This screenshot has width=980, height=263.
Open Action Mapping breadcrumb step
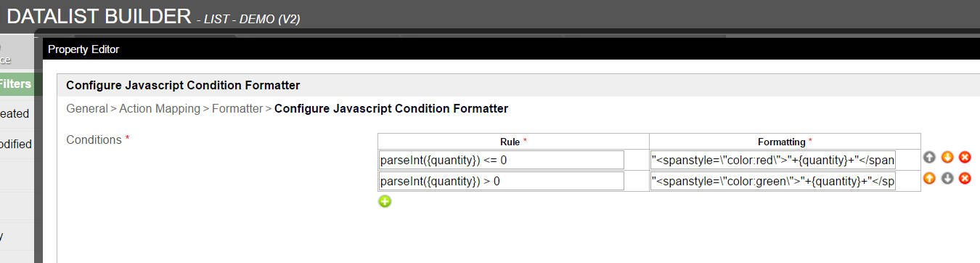pos(160,108)
